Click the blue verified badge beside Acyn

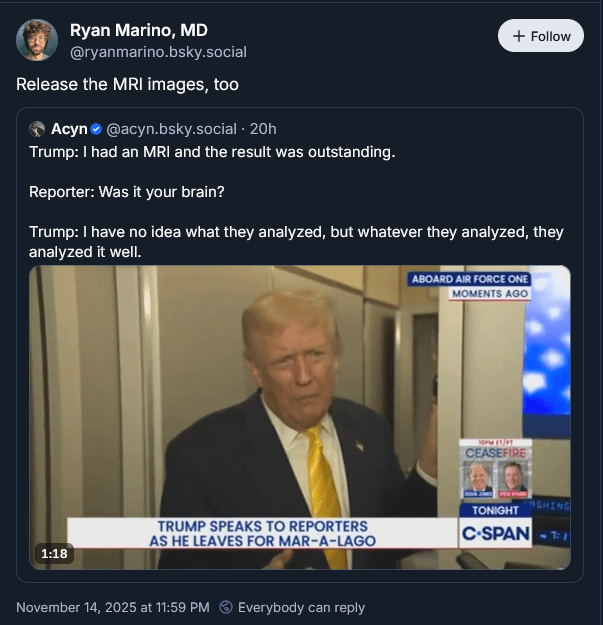[97, 129]
